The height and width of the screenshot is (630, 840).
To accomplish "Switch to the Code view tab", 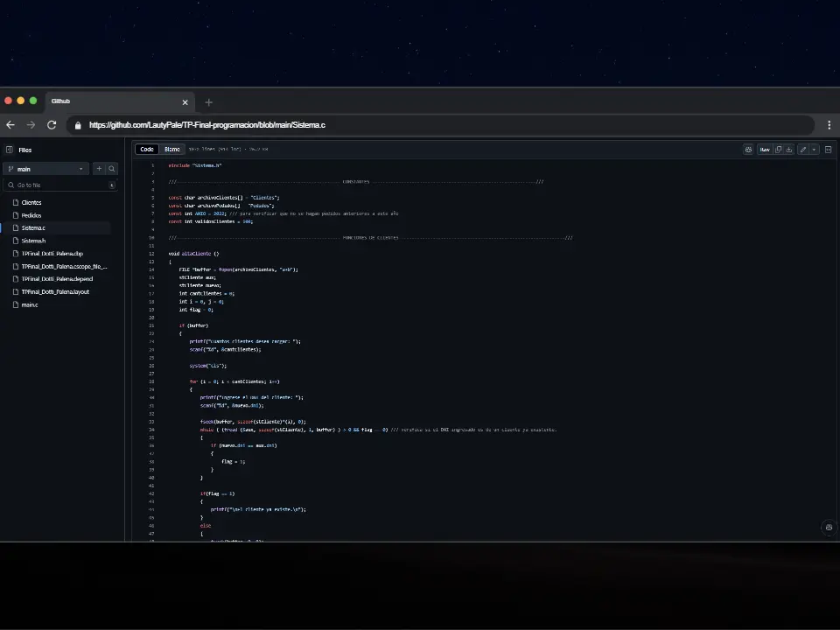I will pos(147,150).
